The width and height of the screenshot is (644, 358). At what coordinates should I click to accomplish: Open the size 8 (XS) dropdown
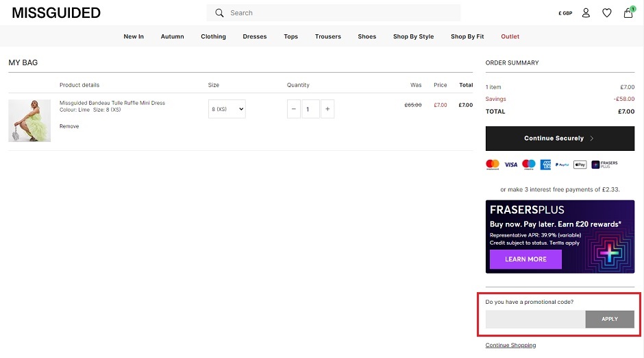[x=227, y=109]
